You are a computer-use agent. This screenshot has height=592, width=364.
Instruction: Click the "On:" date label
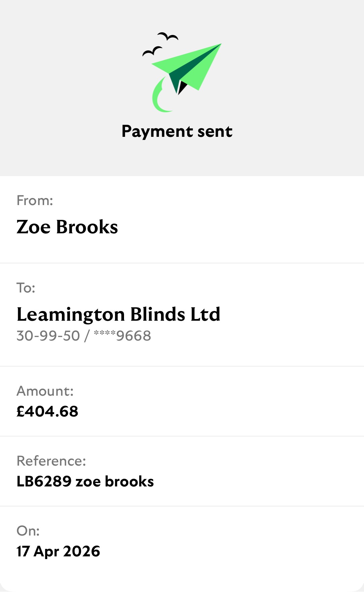(28, 531)
